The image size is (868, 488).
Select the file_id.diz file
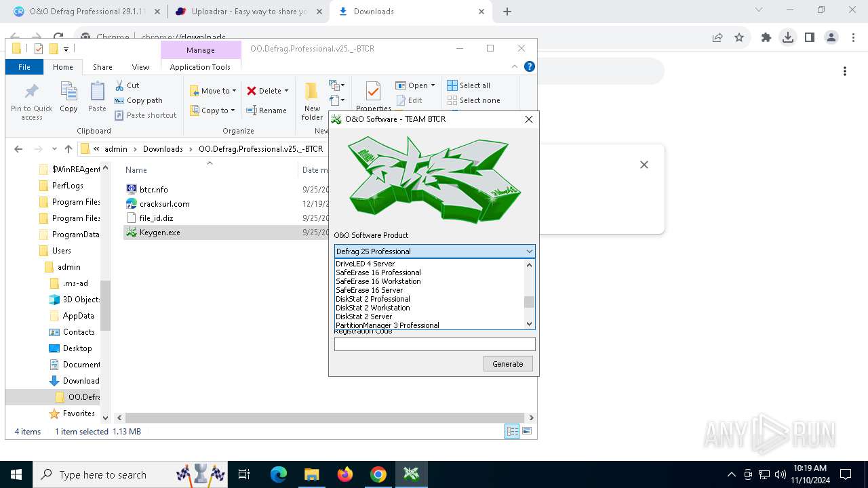tap(156, 218)
